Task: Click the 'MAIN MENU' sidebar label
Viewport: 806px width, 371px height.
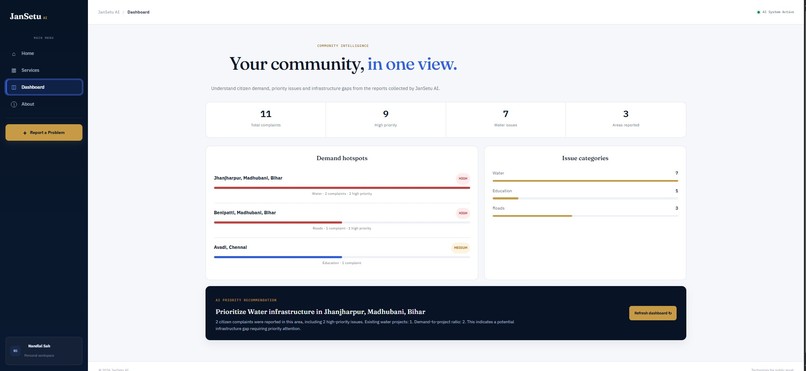Action: tap(44, 38)
